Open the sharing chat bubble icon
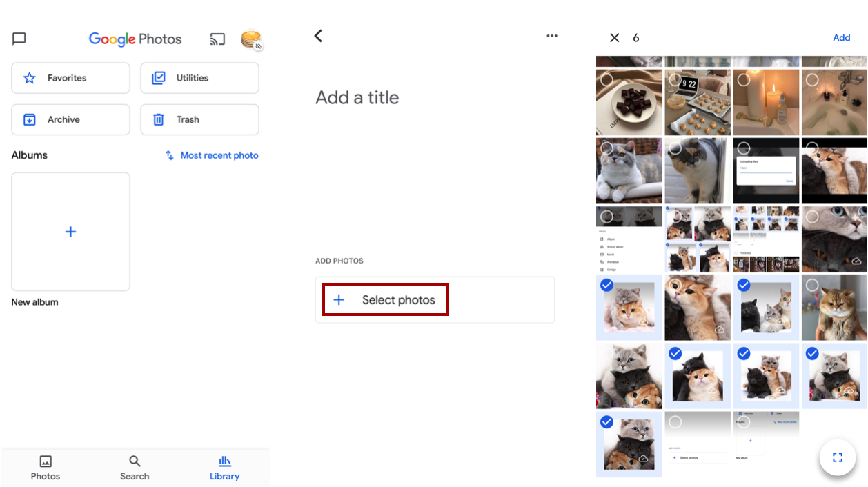 (x=19, y=39)
